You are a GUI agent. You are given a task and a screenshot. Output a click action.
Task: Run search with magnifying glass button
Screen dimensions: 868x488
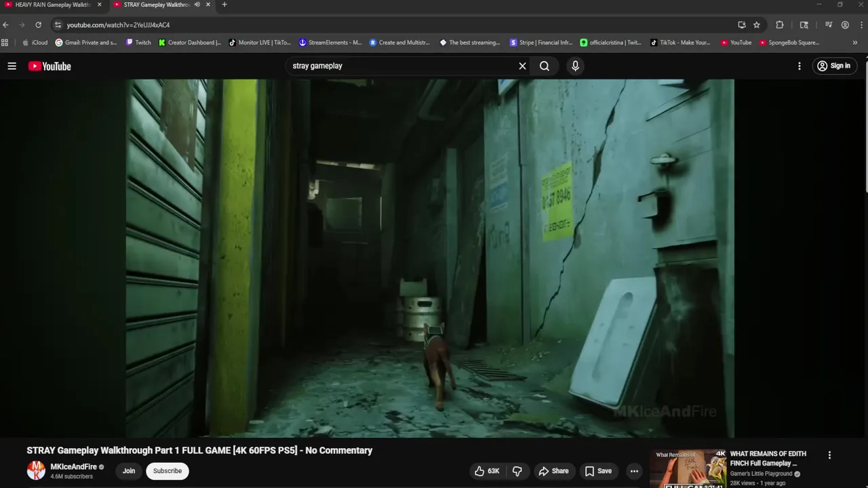pos(545,66)
